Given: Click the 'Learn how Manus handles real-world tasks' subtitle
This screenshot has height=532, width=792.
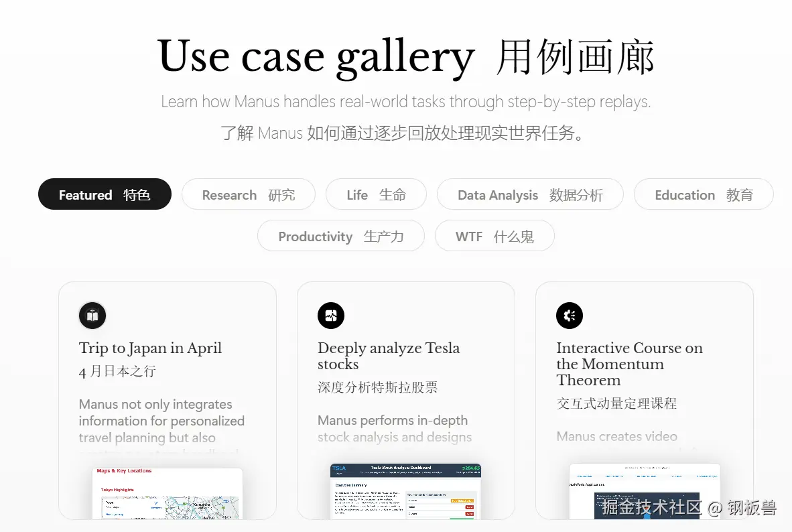Looking at the screenshot, I should [x=405, y=102].
